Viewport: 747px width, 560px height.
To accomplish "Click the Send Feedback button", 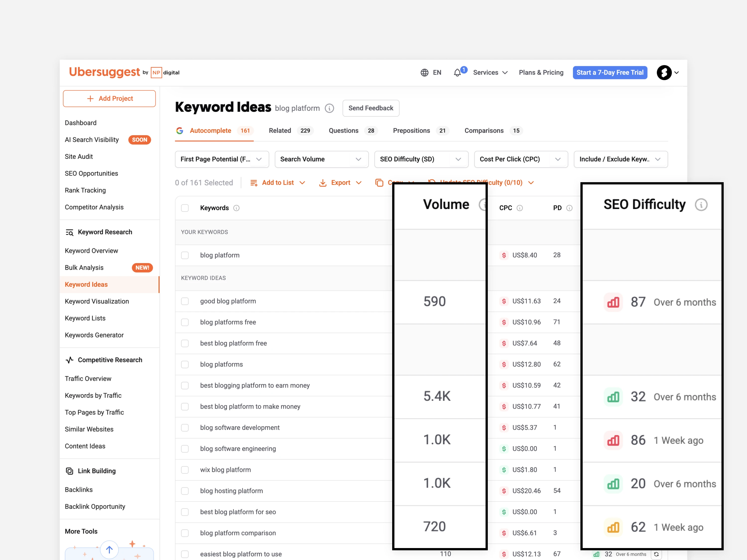I will (x=371, y=108).
